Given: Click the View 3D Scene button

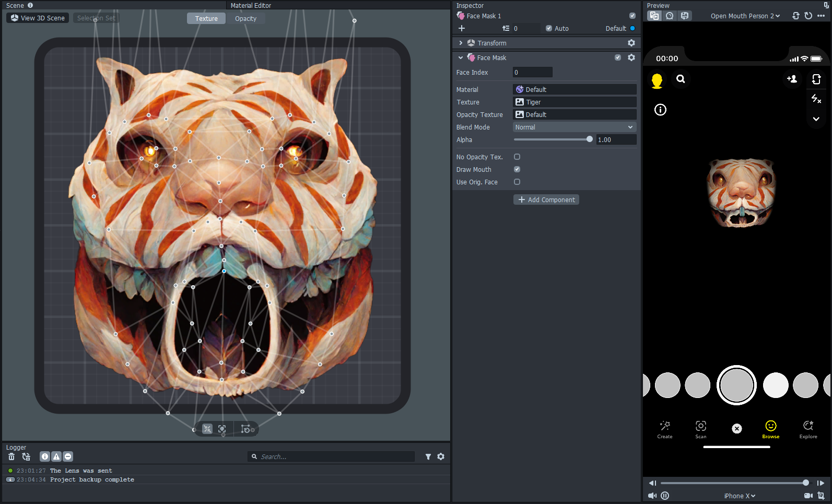Looking at the screenshot, I should (x=38, y=18).
